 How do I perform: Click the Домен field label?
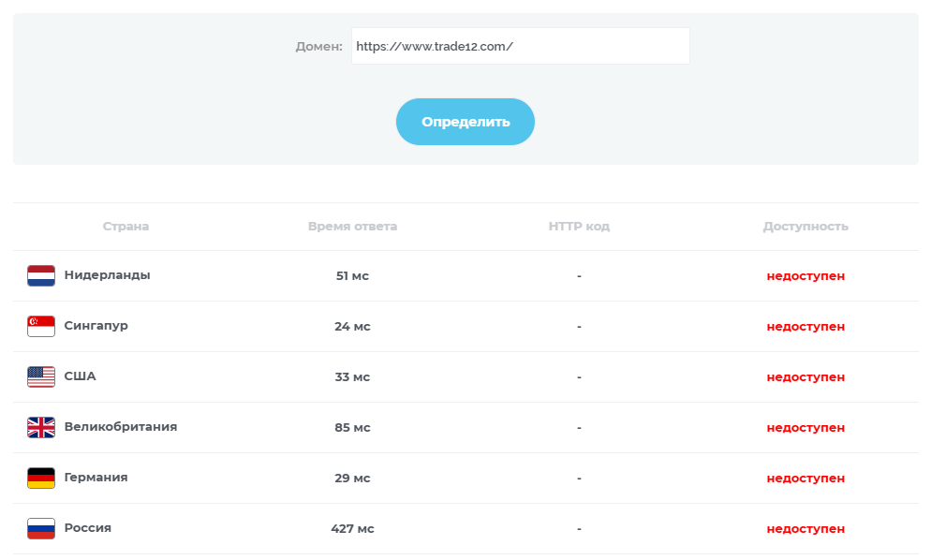[318, 46]
